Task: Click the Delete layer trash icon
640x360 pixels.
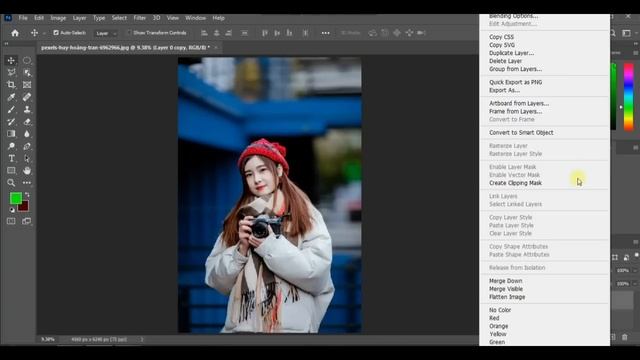Action: coord(625,337)
